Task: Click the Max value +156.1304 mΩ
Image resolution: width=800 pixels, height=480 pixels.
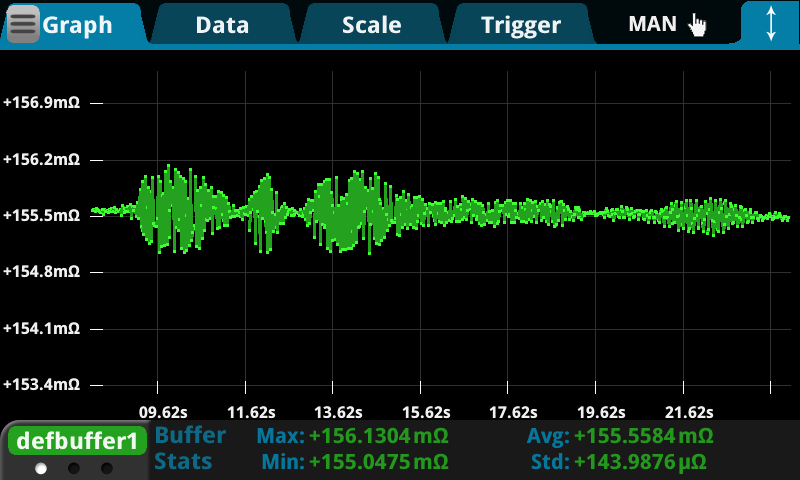Action: click(379, 436)
